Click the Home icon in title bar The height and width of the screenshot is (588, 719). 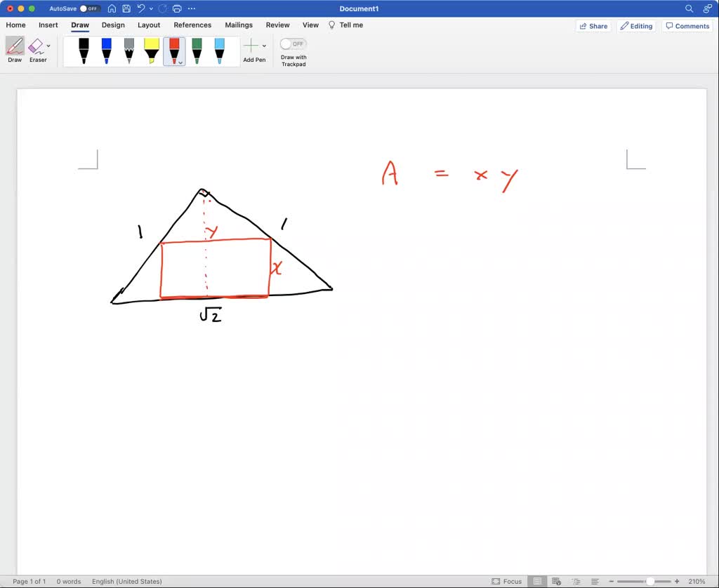pyautogui.click(x=112, y=8)
